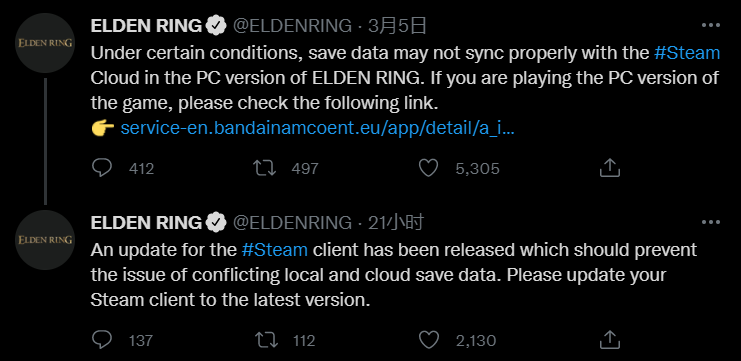Screen dimensions: 741x361
Task: Share the second tweet via share icon
Action: pos(609,339)
